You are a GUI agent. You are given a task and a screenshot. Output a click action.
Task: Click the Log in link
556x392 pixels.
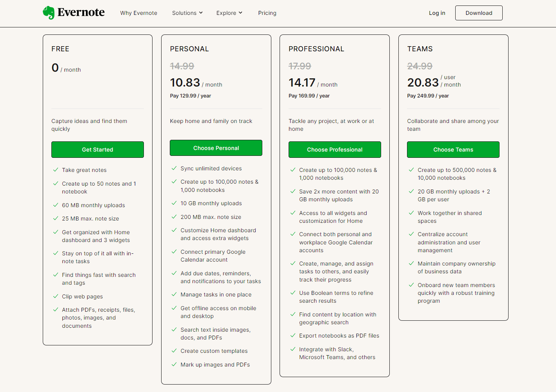click(x=437, y=13)
